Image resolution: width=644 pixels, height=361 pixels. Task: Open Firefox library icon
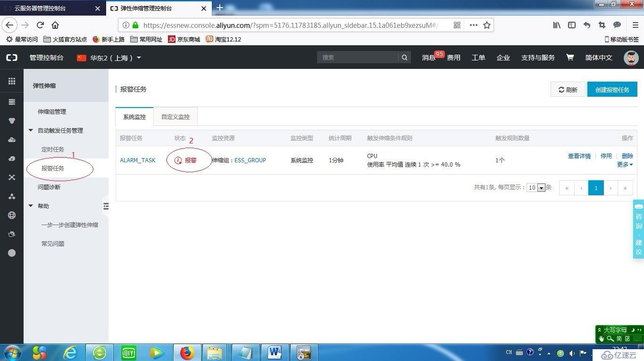tap(557, 25)
